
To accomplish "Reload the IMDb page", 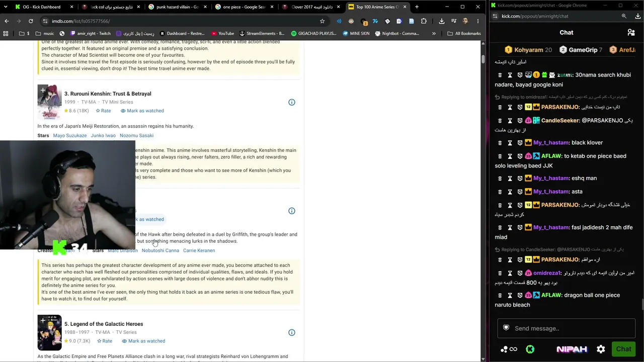I will point(31,21).
